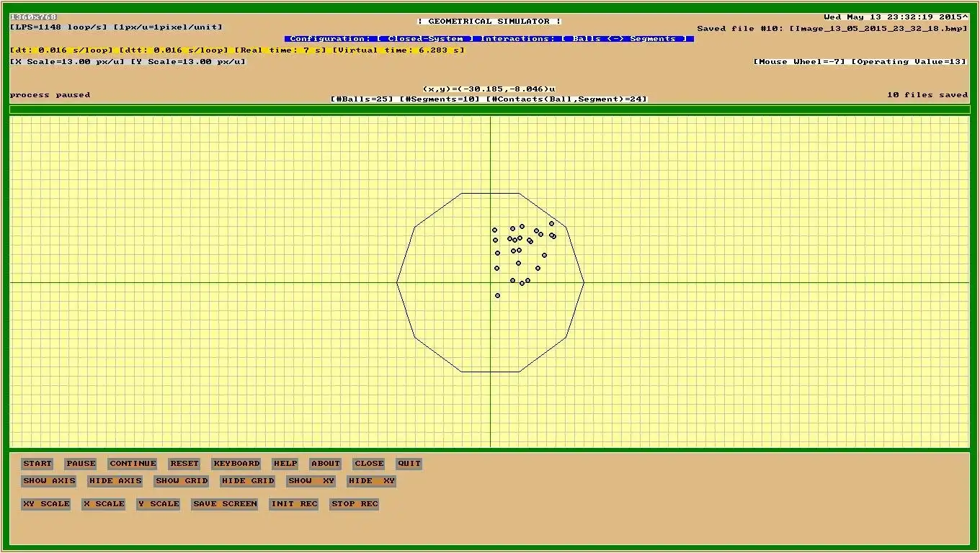This screenshot has width=980, height=553.
Task: Click the HIDE XY button
Action: [x=372, y=481]
